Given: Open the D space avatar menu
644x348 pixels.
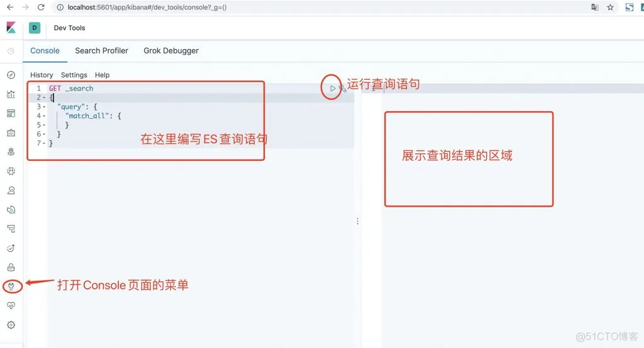Looking at the screenshot, I should tap(35, 28).
